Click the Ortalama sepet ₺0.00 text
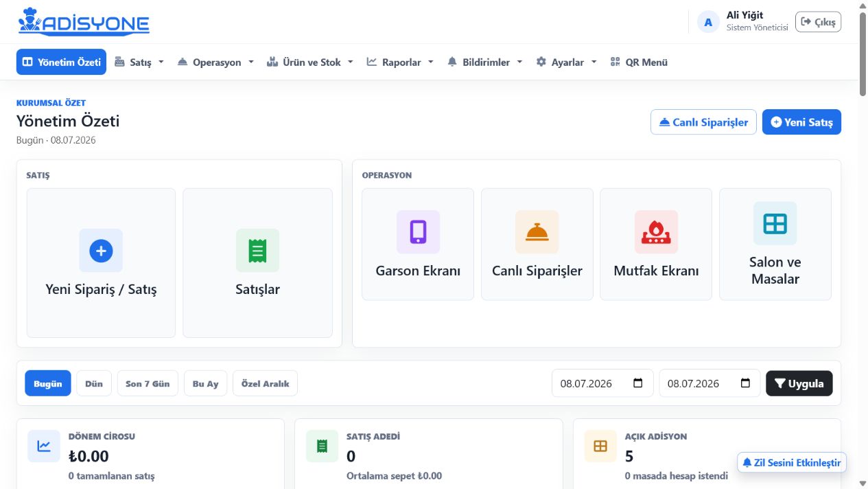The height and width of the screenshot is (489, 868). [x=395, y=475]
